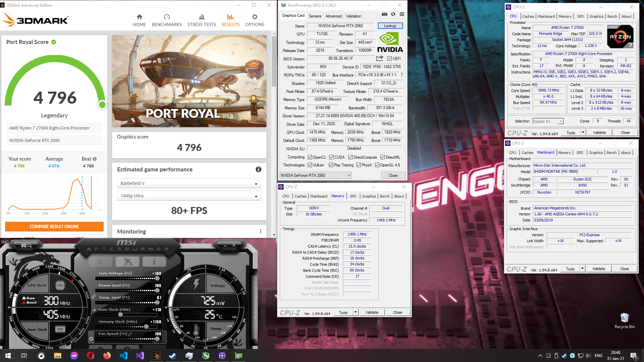This screenshot has width=644, height=362.
Task: Click the Core Clock slider handle
Action: pos(120,315)
